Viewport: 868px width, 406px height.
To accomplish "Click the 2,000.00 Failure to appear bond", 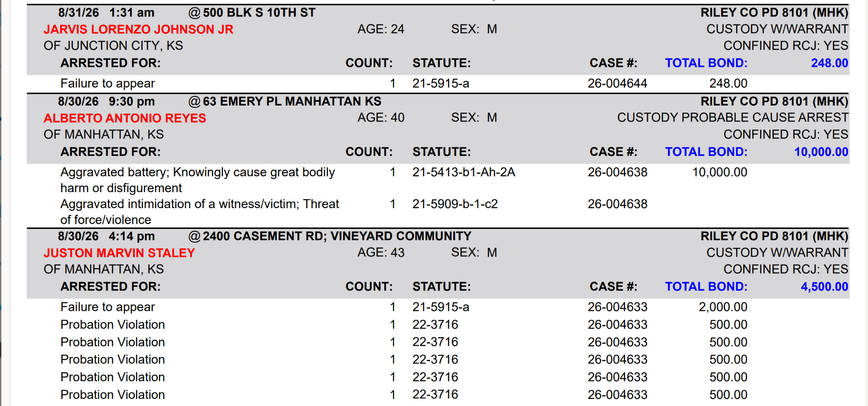I will [x=723, y=307].
